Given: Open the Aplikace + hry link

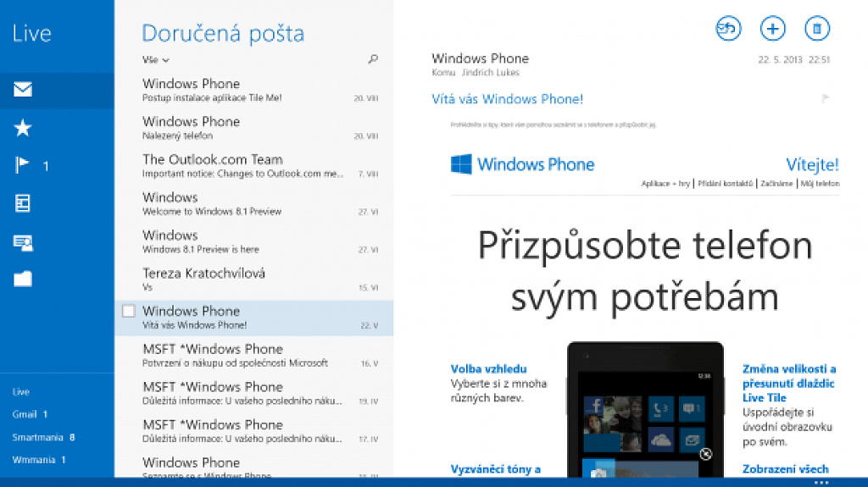Looking at the screenshot, I should pos(665,184).
